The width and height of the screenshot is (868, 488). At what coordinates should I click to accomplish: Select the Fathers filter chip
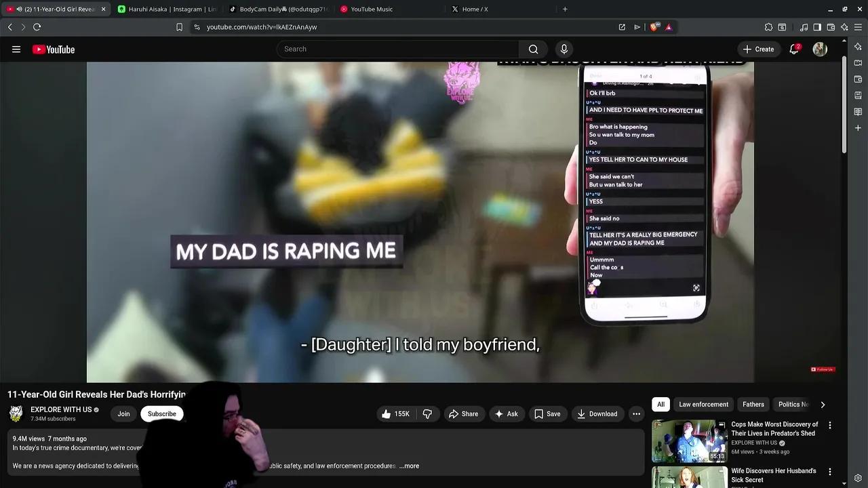pyautogui.click(x=753, y=405)
